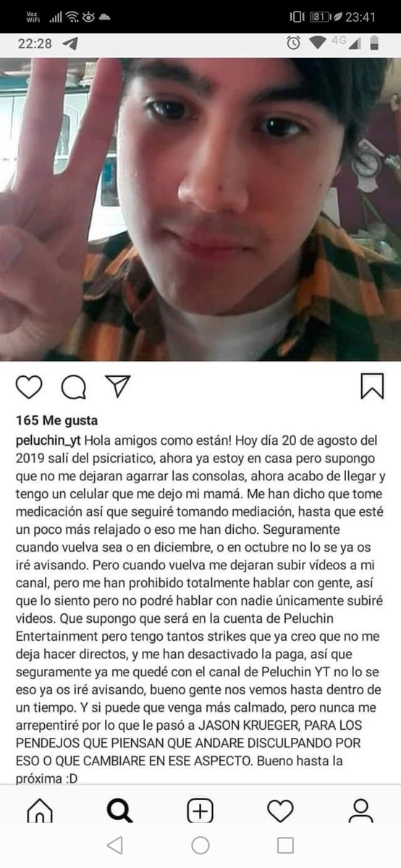Screen dimensions: 401x868
Task: Tap the heart like icon under the photo
Action: click(29, 387)
